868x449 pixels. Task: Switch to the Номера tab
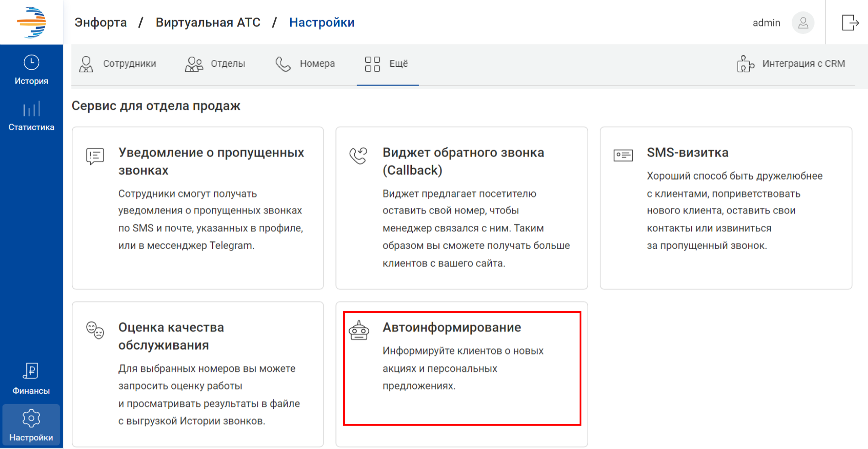pos(305,64)
